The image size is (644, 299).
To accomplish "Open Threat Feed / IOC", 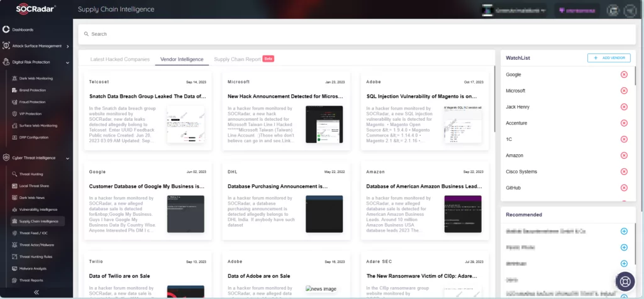I will coord(33,233).
